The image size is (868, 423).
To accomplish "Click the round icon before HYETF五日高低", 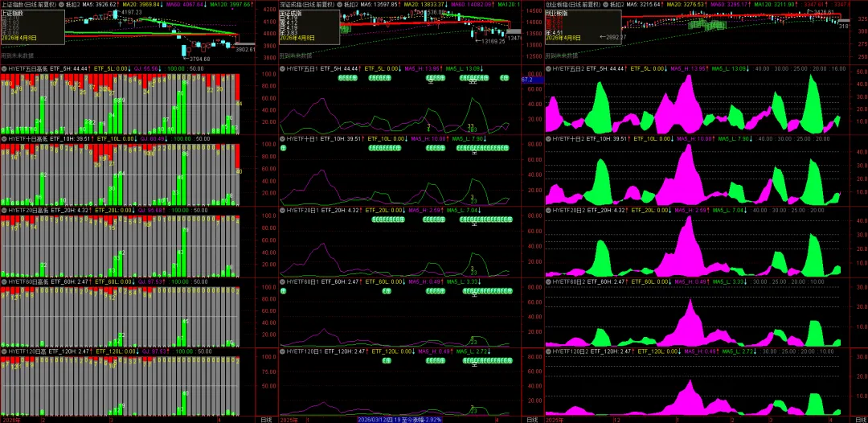I will coord(5,68).
